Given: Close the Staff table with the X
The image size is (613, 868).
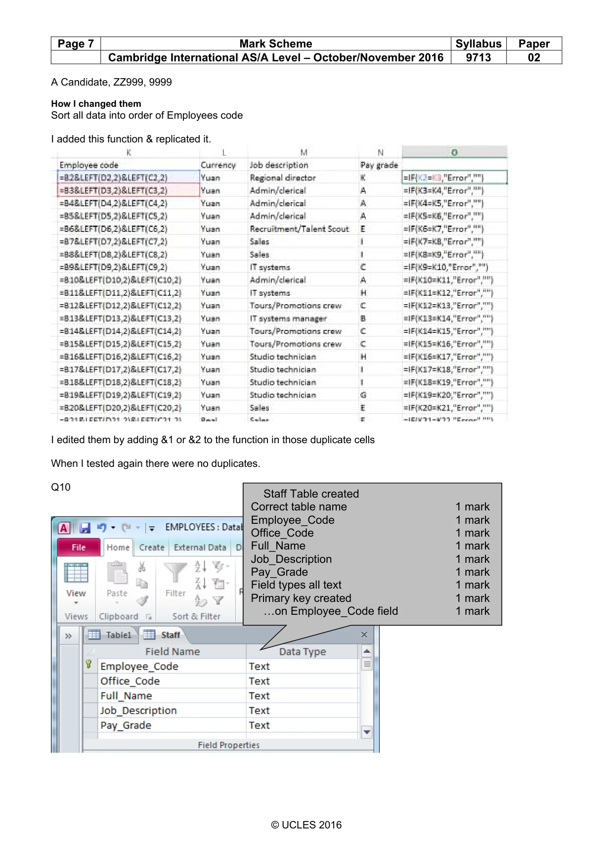Looking at the screenshot, I should (x=364, y=635).
